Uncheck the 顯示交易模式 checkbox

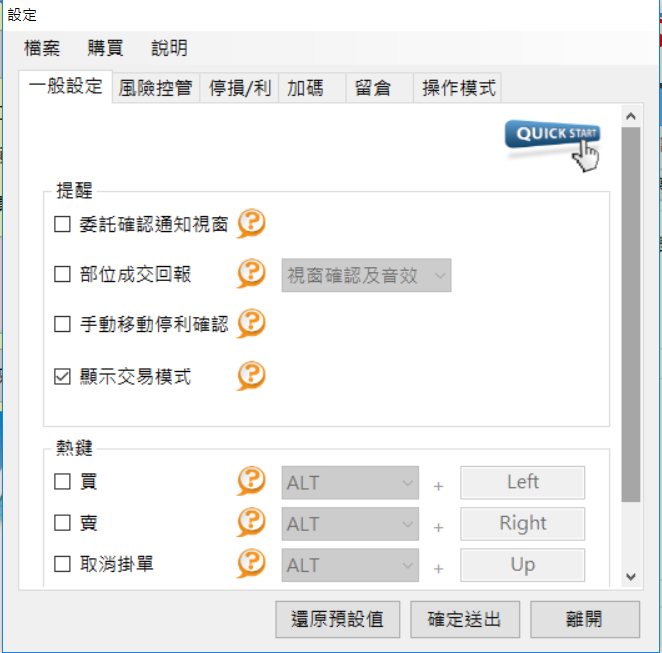coord(62,377)
